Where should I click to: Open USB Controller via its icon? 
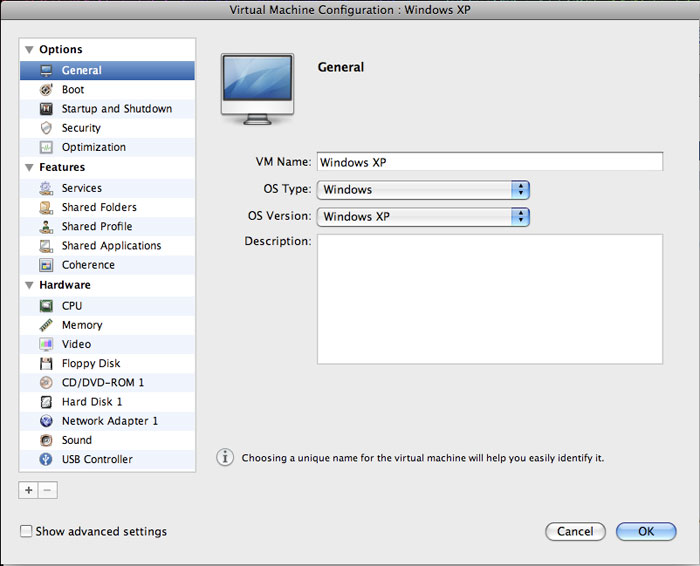point(46,460)
